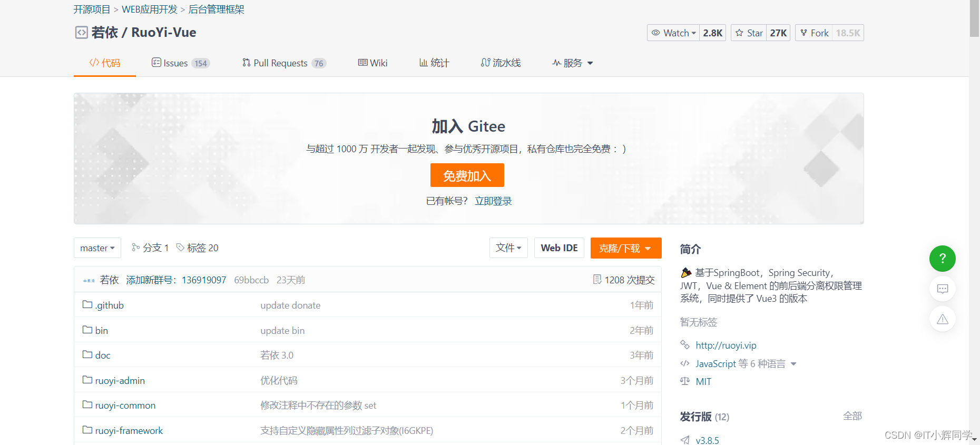Click the RuoYi-Vue repository title
980x445 pixels.
tap(163, 33)
